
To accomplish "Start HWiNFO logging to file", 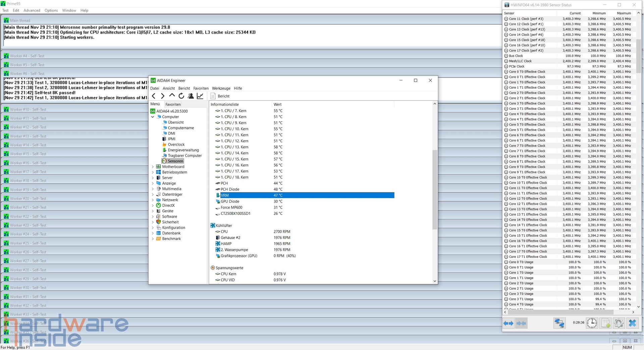I will click(605, 323).
